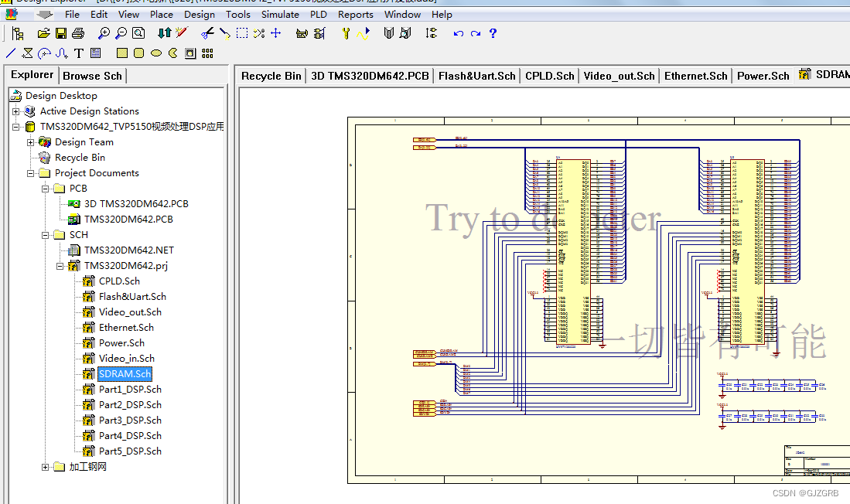Click the Zoom Out magnifier icon
The width and height of the screenshot is (850, 504).
click(x=121, y=33)
